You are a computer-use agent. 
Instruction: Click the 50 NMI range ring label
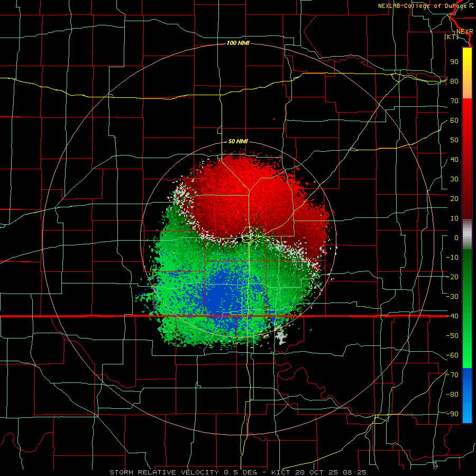238,141
